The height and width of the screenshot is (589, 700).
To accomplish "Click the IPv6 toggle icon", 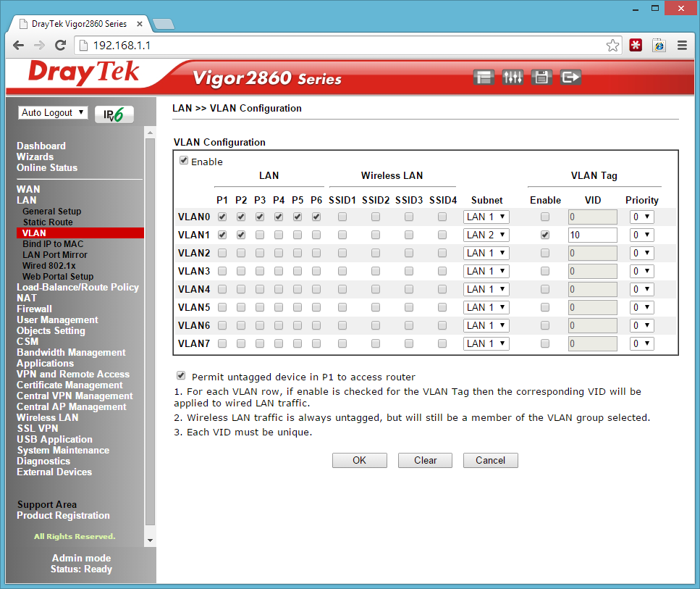I will pos(114,114).
